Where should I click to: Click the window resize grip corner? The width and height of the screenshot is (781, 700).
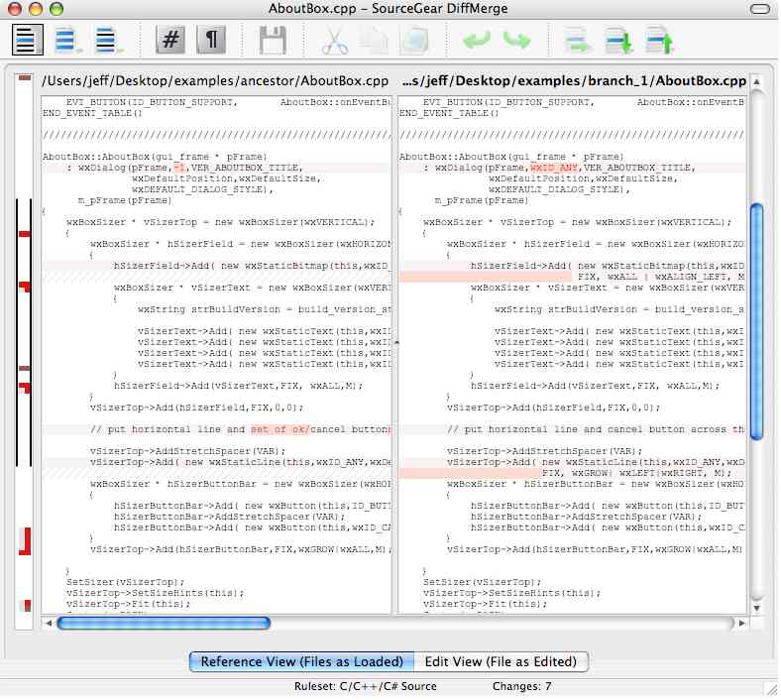click(772, 690)
